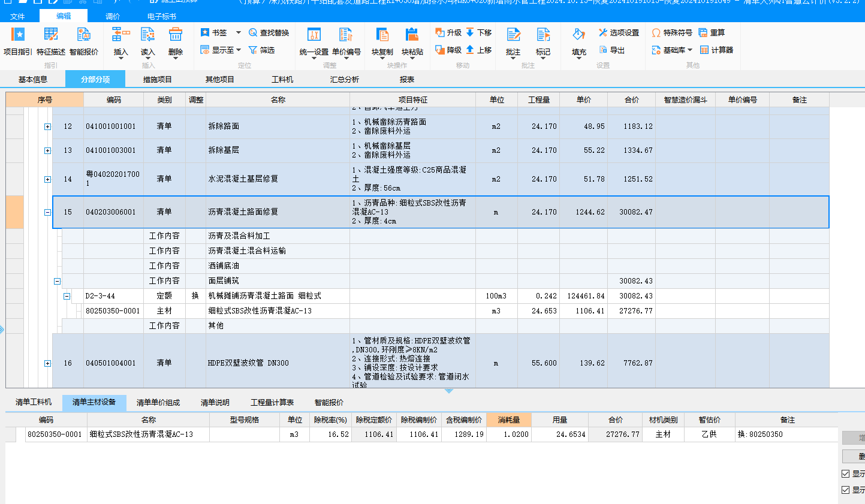Toggle the second 显示 checkbox at bottom right

coord(845,490)
